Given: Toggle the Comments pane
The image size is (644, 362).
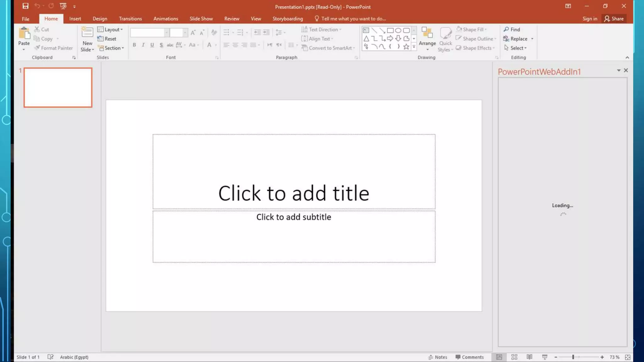Looking at the screenshot, I should pyautogui.click(x=469, y=357).
